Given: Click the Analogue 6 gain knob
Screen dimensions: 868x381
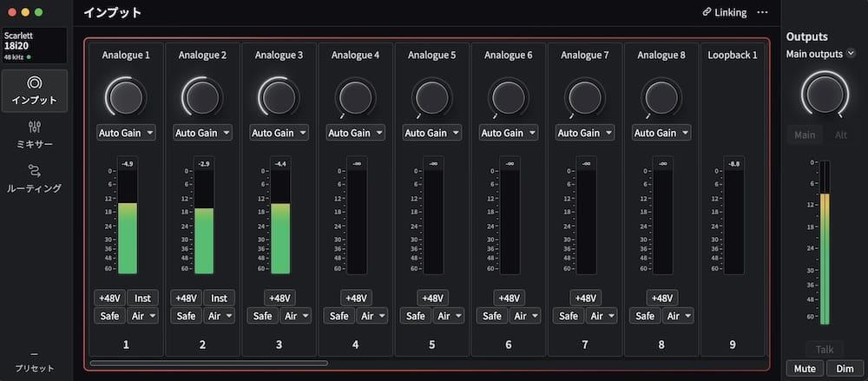Looking at the screenshot, I should pyautogui.click(x=508, y=96).
